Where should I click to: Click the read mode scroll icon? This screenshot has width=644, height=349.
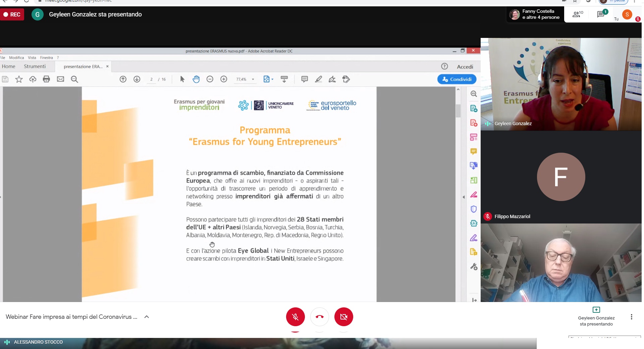[x=284, y=79]
